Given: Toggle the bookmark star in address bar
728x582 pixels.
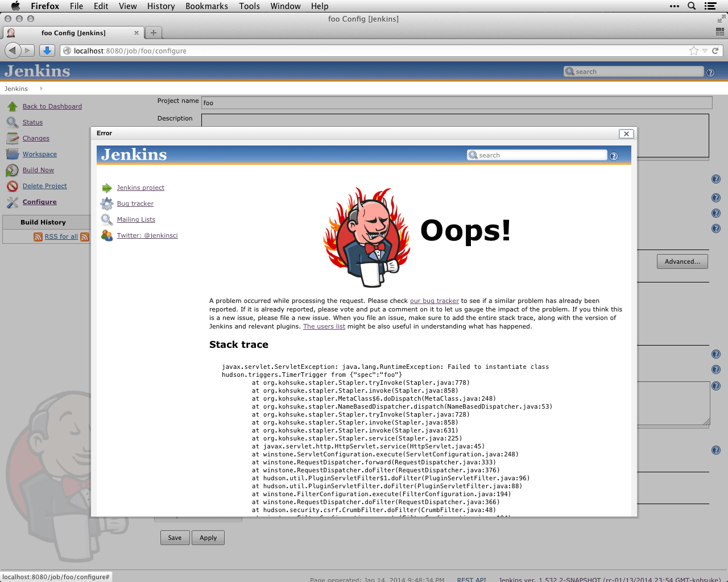Looking at the screenshot, I should point(694,51).
